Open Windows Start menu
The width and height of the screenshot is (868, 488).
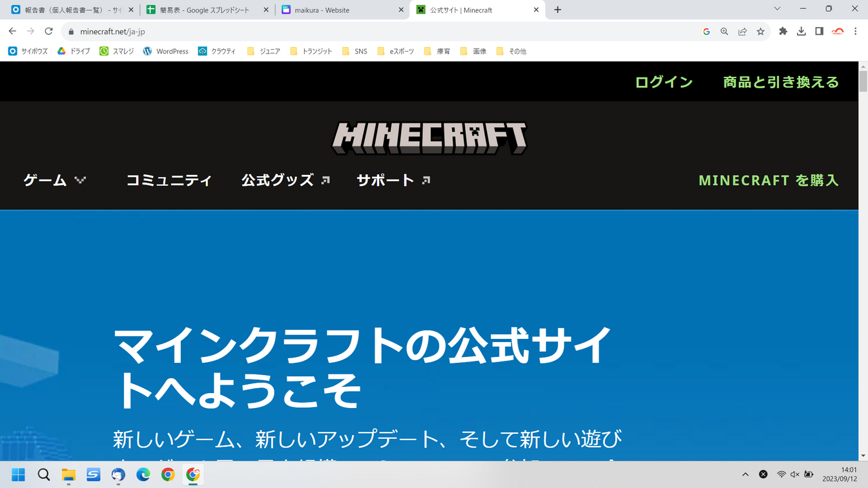pos(19,475)
